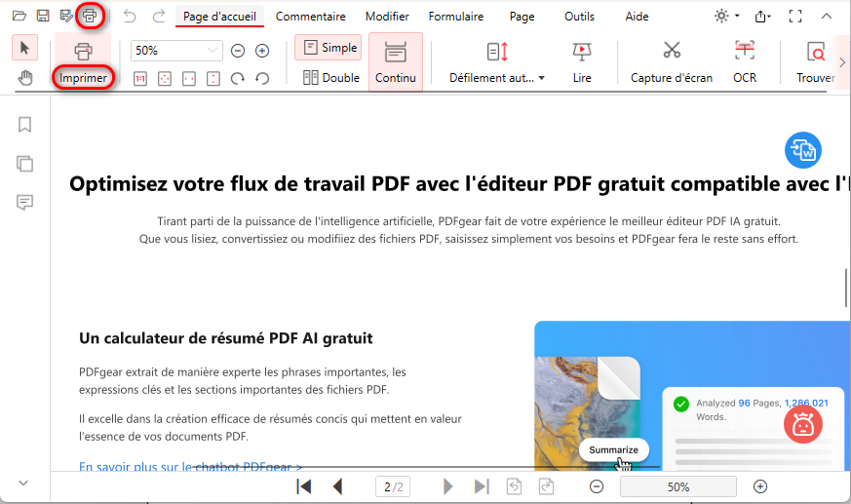
Task: Click the Save As icon with pencil
Action: 66,16
